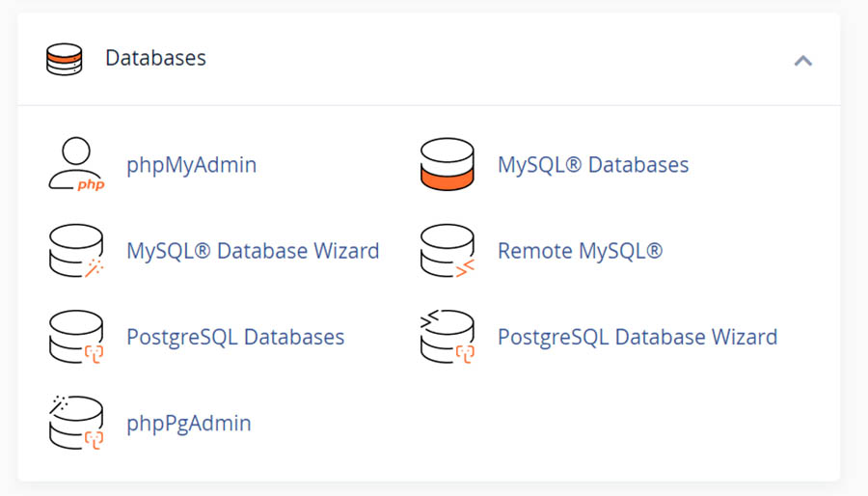Viewport: 868px width, 496px height.
Task: Click the blank Databases header bar area
Action: [502, 58]
